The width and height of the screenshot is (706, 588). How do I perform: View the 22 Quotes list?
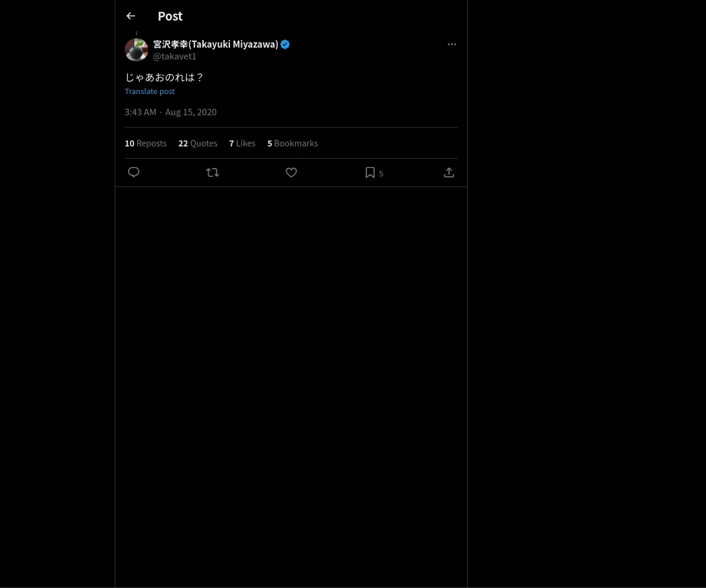point(198,143)
